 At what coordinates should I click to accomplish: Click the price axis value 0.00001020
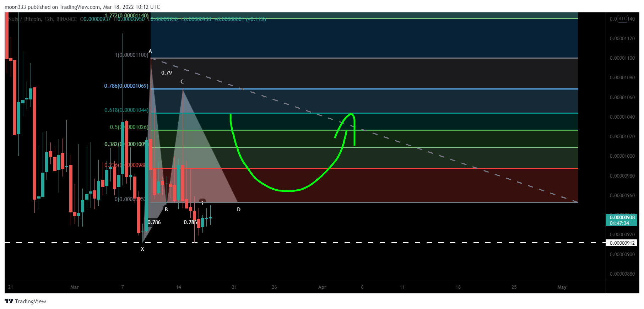(622, 136)
